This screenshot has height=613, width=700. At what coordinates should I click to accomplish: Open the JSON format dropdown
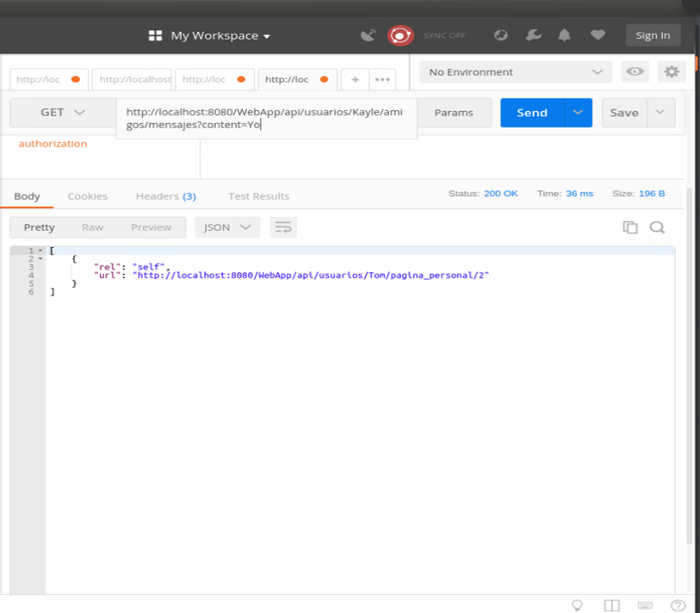[226, 227]
